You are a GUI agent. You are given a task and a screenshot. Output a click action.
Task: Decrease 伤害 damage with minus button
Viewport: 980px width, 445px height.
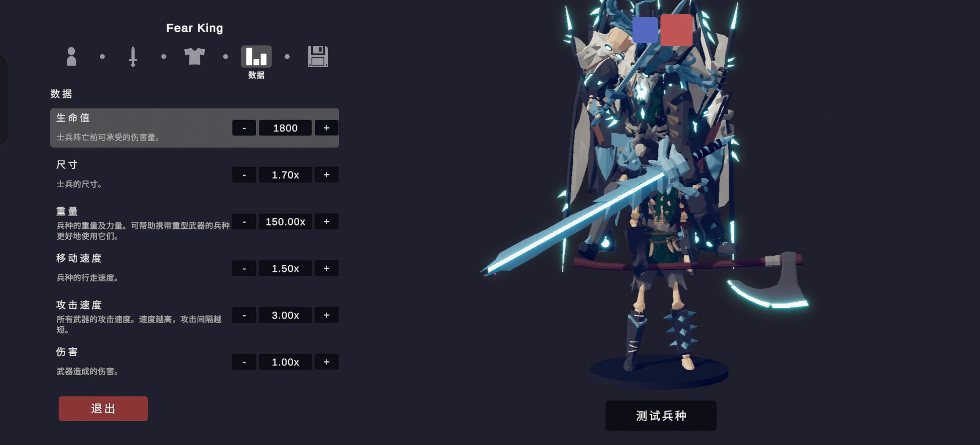pos(244,362)
